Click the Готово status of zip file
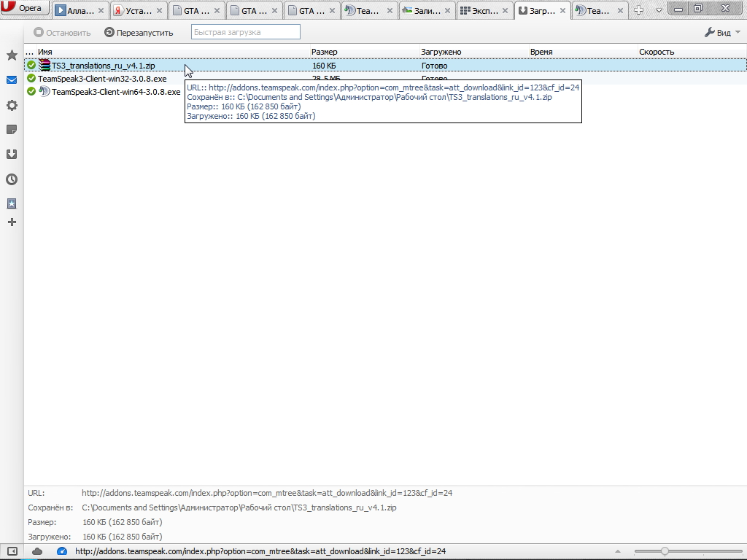The height and width of the screenshot is (560, 747). (x=435, y=66)
